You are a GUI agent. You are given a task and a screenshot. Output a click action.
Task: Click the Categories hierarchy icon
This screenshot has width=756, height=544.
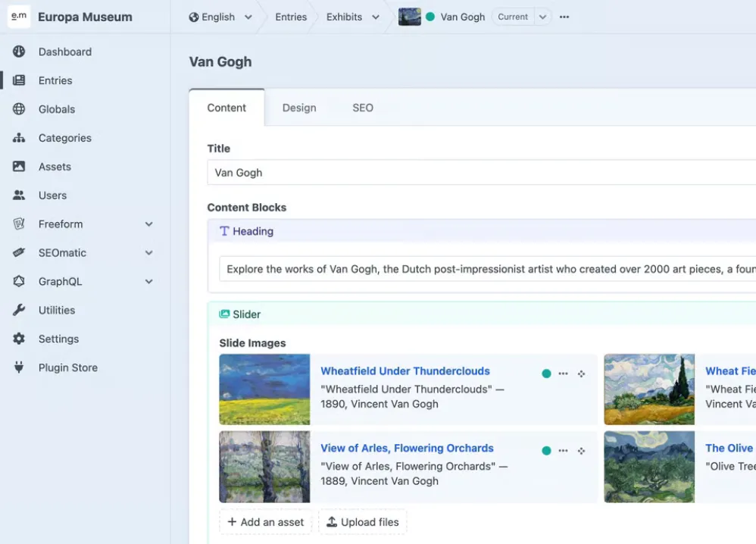pyautogui.click(x=19, y=138)
